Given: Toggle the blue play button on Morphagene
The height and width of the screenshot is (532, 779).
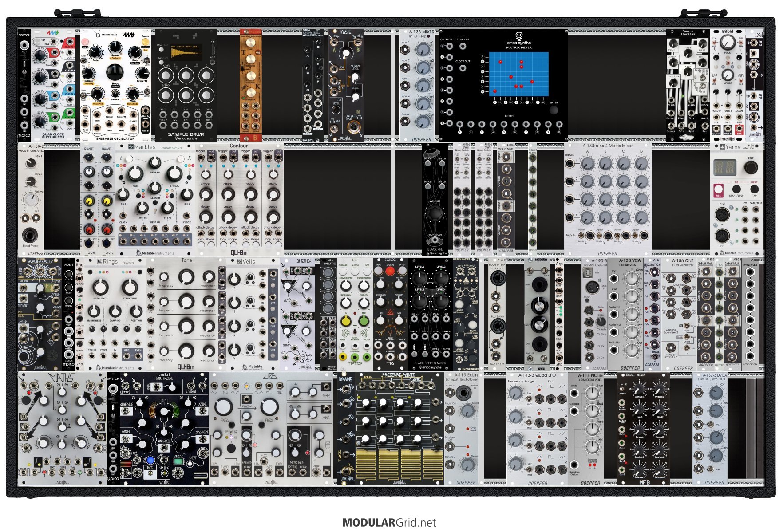Looking at the screenshot, I should click(150, 460).
